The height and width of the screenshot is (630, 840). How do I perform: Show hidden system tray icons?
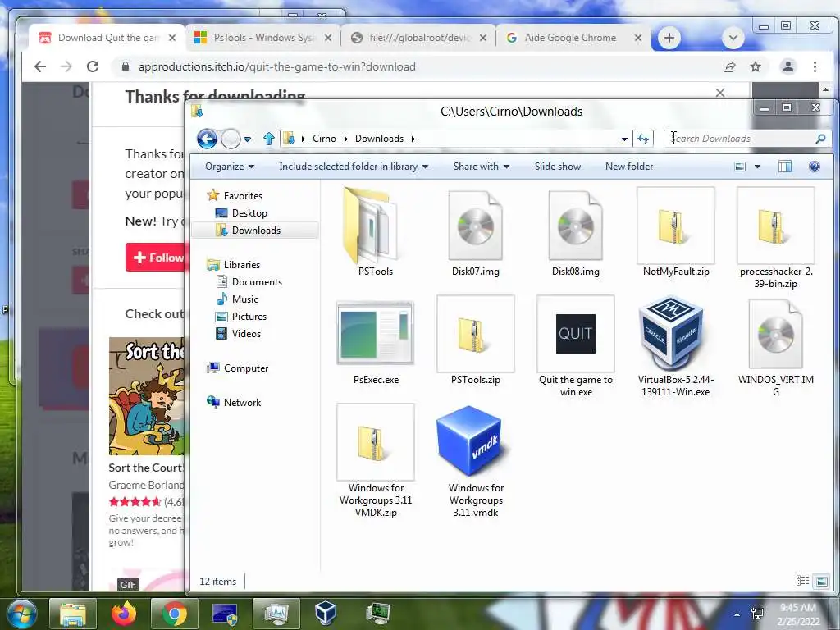(x=737, y=614)
